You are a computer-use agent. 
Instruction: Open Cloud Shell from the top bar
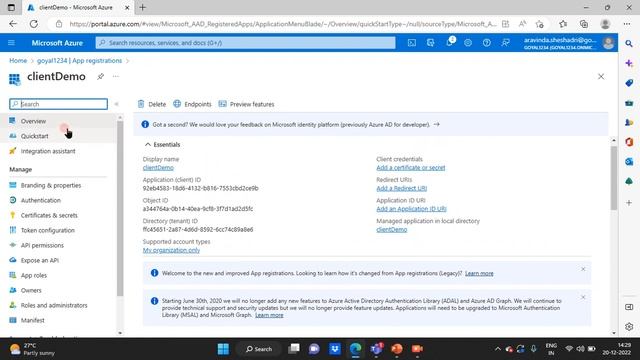coord(412,43)
